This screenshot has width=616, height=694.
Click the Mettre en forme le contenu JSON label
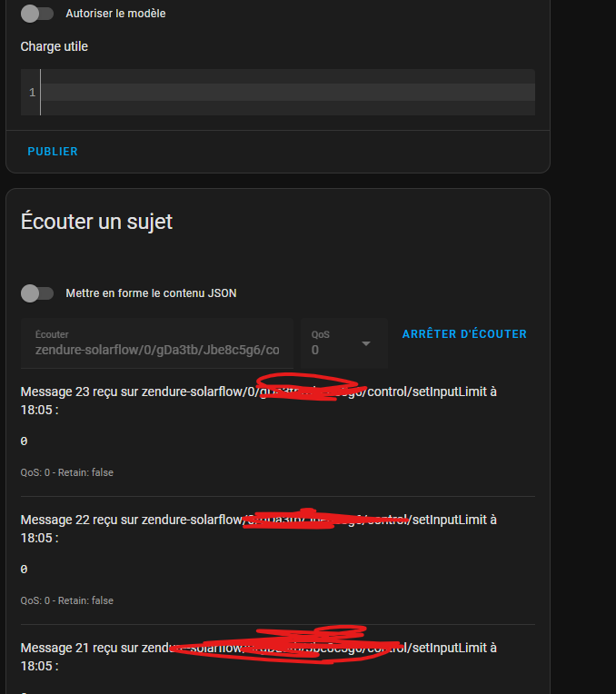[151, 293]
